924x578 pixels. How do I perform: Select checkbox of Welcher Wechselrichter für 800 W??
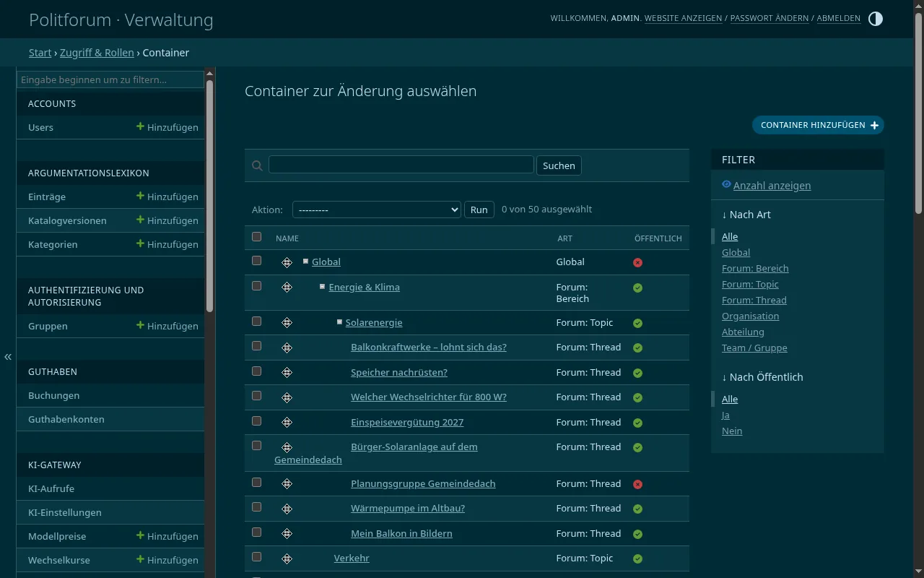[256, 395]
